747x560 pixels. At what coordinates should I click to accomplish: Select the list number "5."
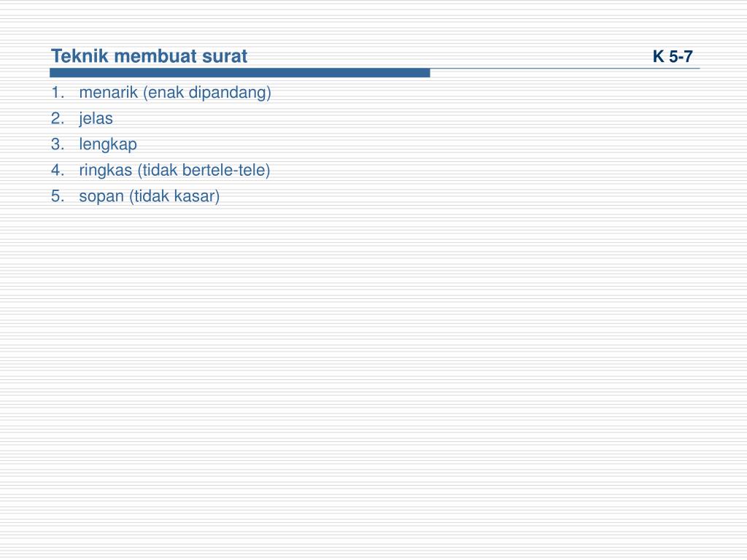coord(58,196)
